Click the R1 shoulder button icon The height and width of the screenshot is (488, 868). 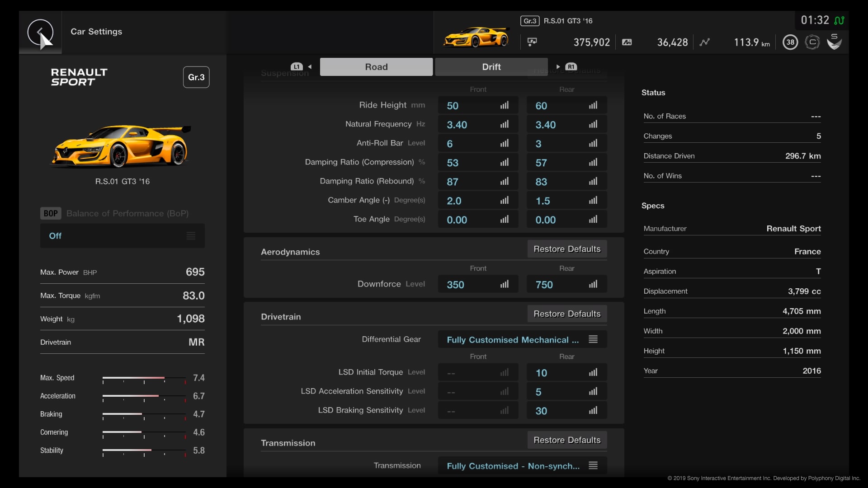[x=571, y=66]
